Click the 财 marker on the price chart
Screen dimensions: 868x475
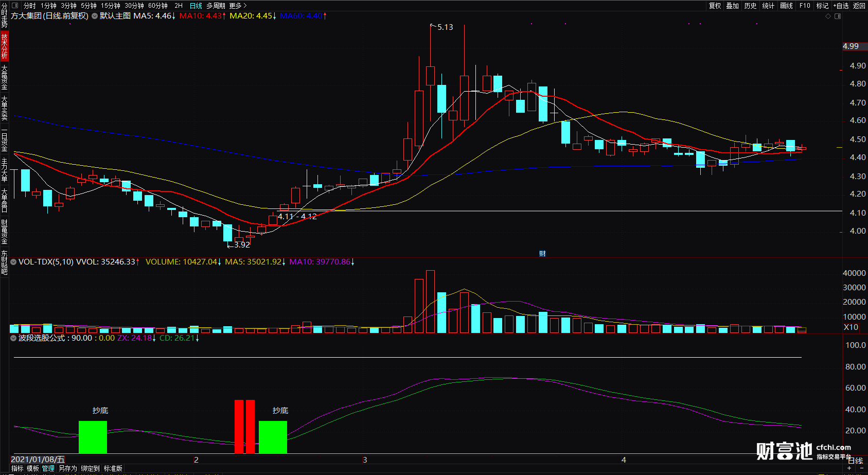coord(542,254)
